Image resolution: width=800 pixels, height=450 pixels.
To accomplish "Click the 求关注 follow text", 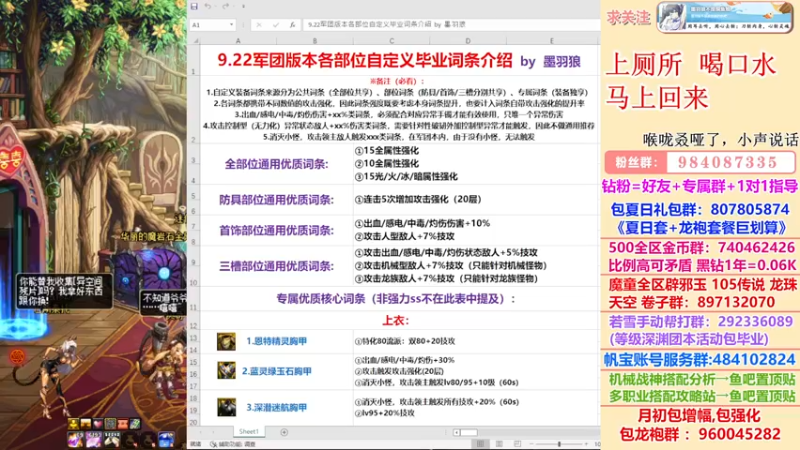I will coord(629,17).
